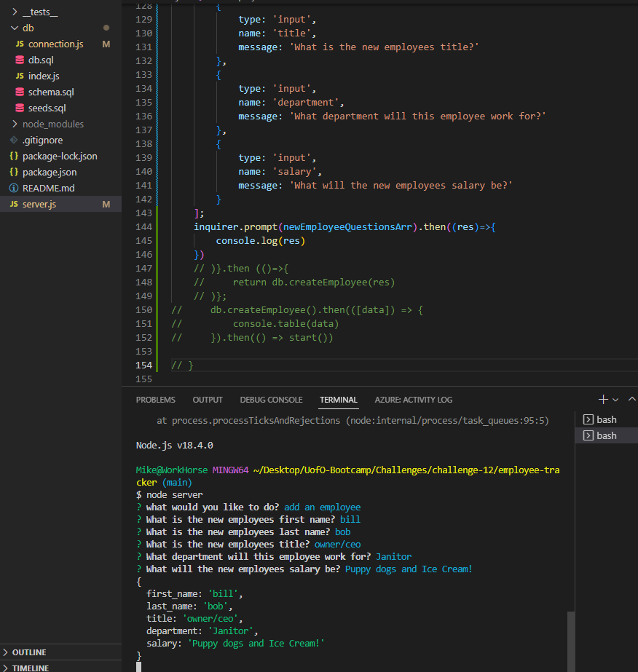
Task: Click info icon beside README.md
Action: [x=14, y=188]
